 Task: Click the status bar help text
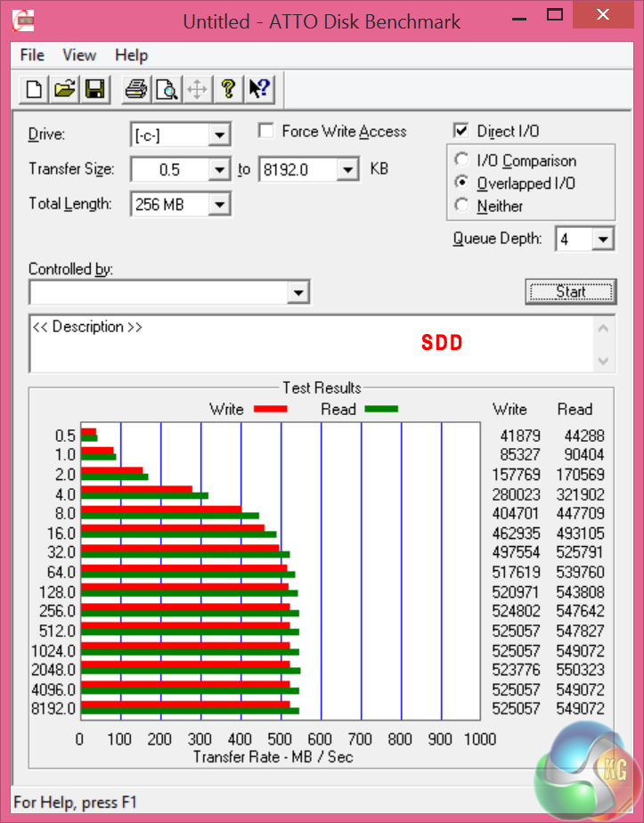pos(75,802)
